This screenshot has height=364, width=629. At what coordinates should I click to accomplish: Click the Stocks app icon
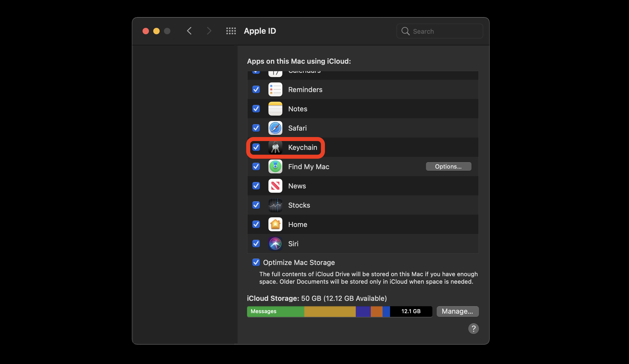coord(275,205)
